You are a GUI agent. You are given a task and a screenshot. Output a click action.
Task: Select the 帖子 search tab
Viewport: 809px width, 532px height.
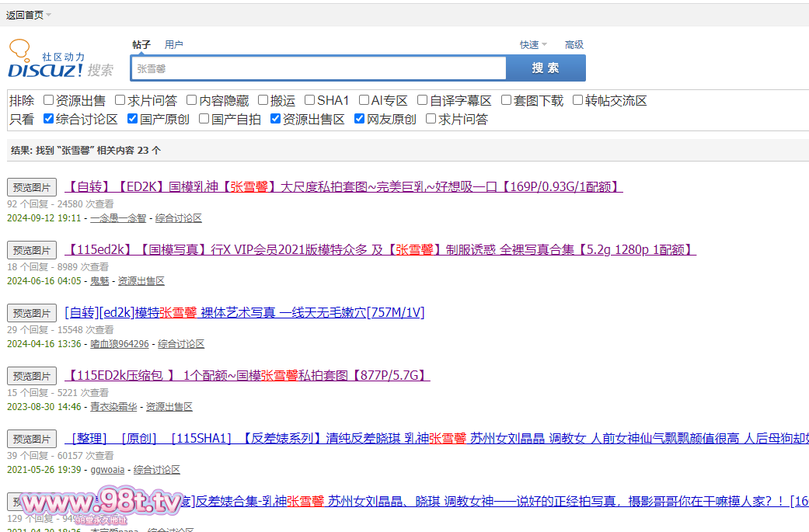pyautogui.click(x=141, y=45)
